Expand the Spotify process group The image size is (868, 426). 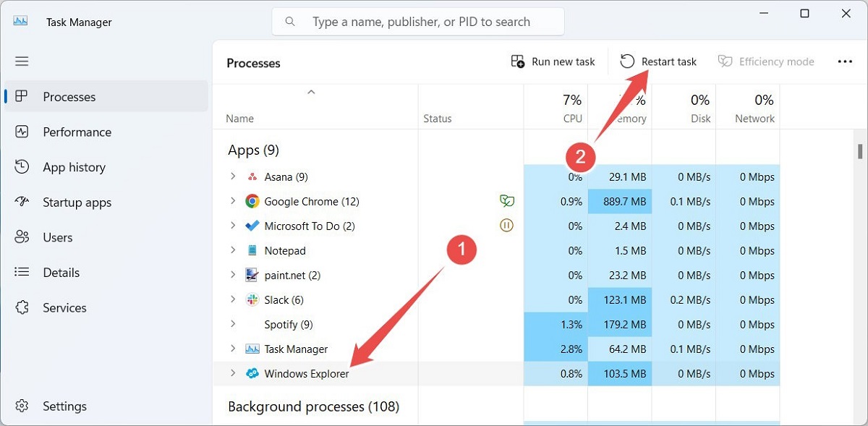[233, 324]
